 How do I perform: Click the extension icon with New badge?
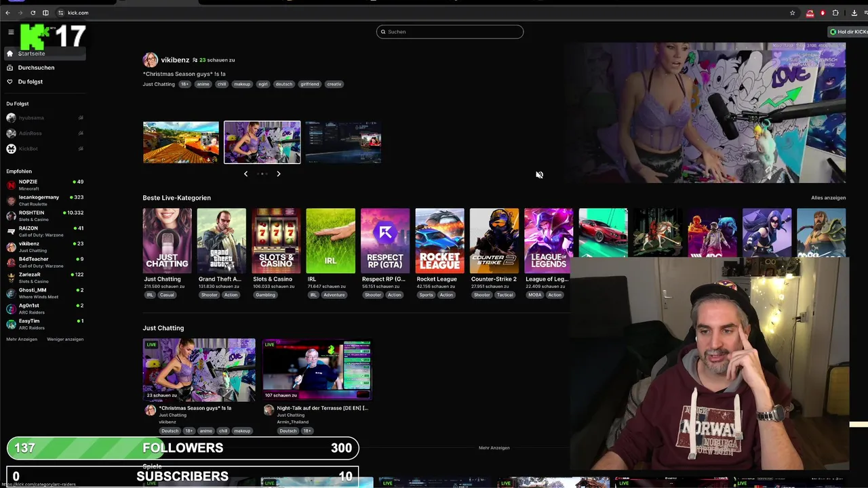click(810, 13)
